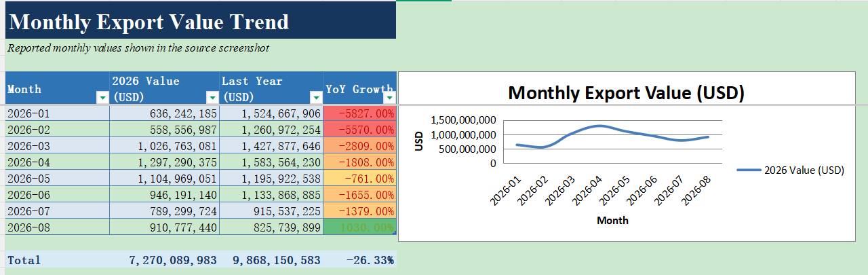Select the USD vertical axis title
Screen dimensions: 868x275
coord(418,141)
